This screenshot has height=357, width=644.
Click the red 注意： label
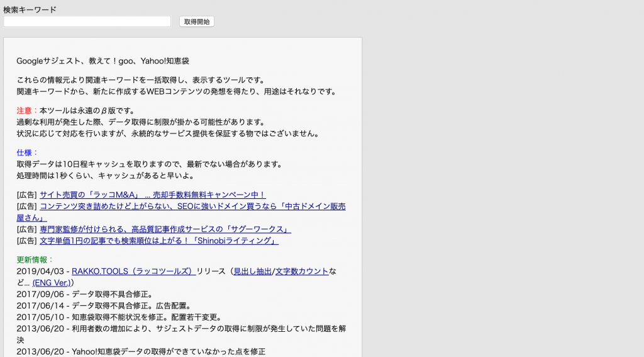coord(28,111)
